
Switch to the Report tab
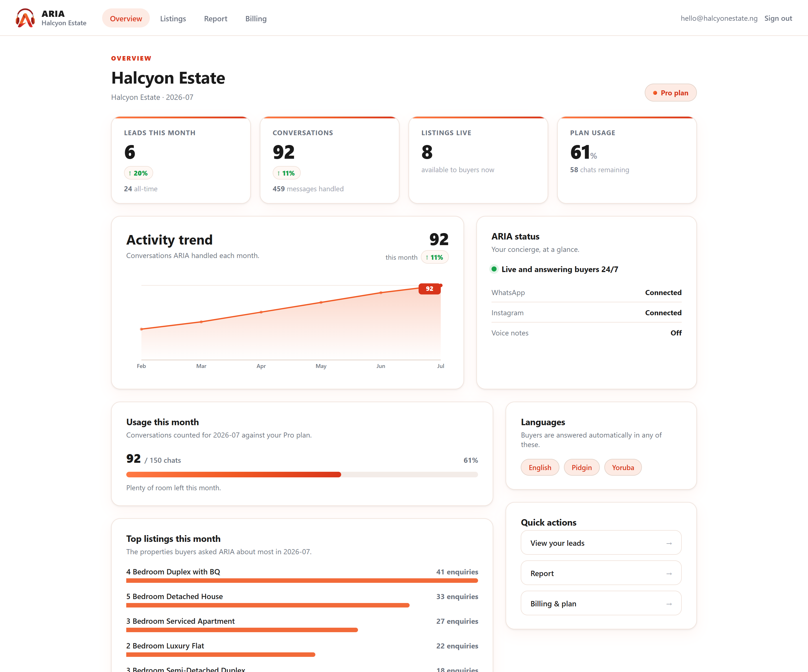click(215, 19)
